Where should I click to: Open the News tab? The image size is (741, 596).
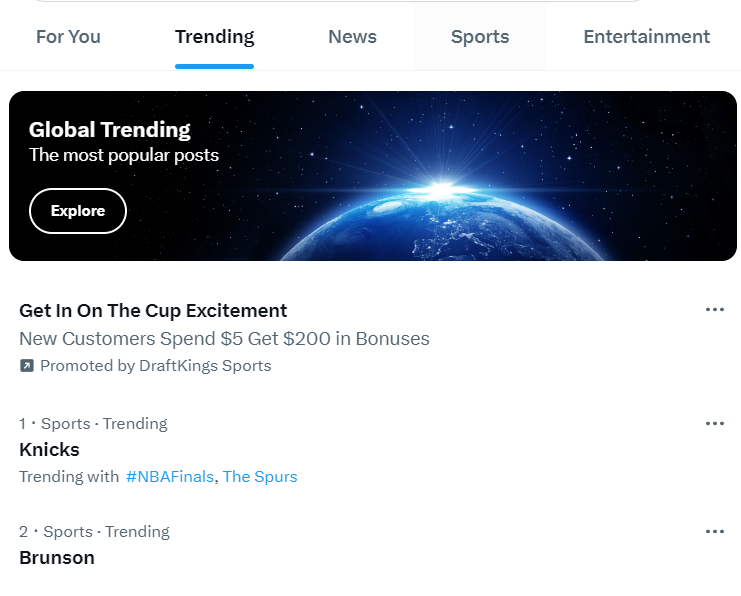point(353,37)
